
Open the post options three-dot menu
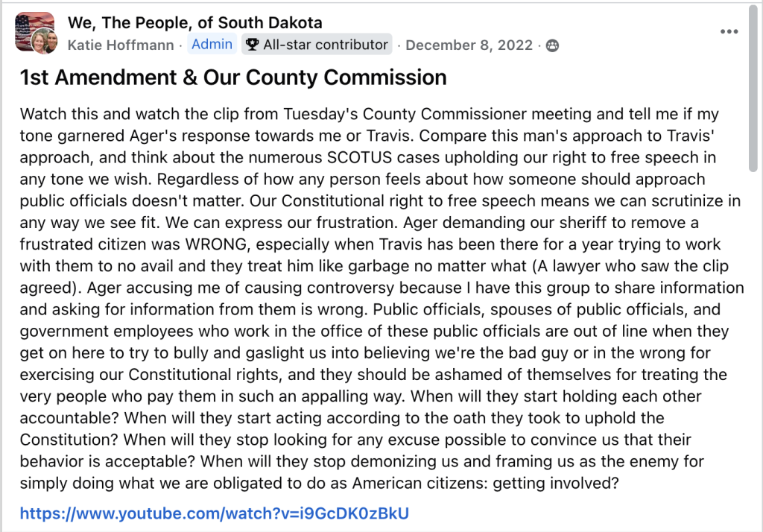pyautogui.click(x=729, y=32)
